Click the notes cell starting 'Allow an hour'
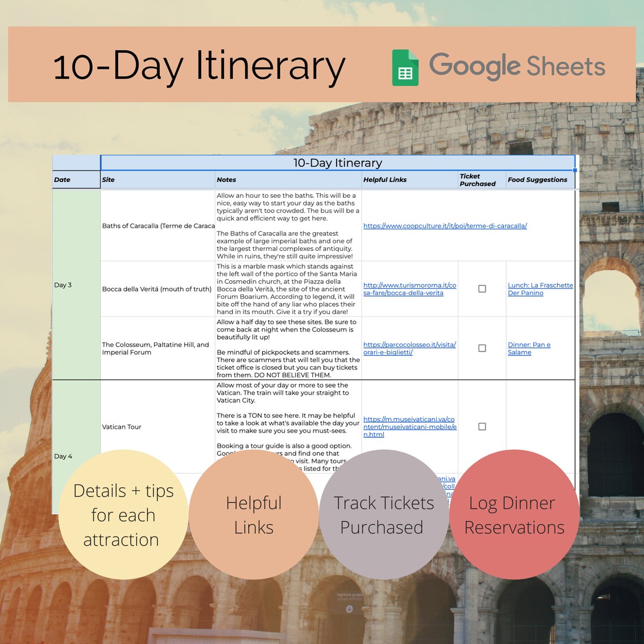 tap(288, 225)
